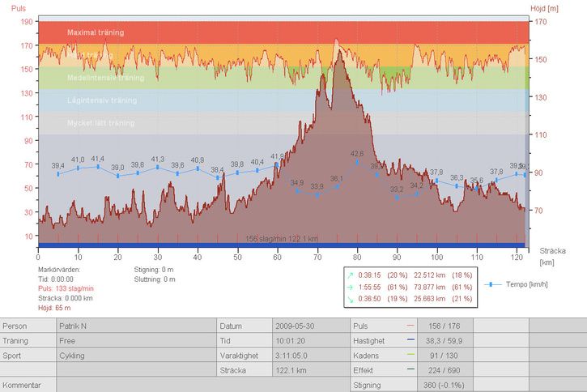This screenshot has width=587, height=392.
Task: Click the blue Hastighet line indicator
Action: (x=410, y=340)
